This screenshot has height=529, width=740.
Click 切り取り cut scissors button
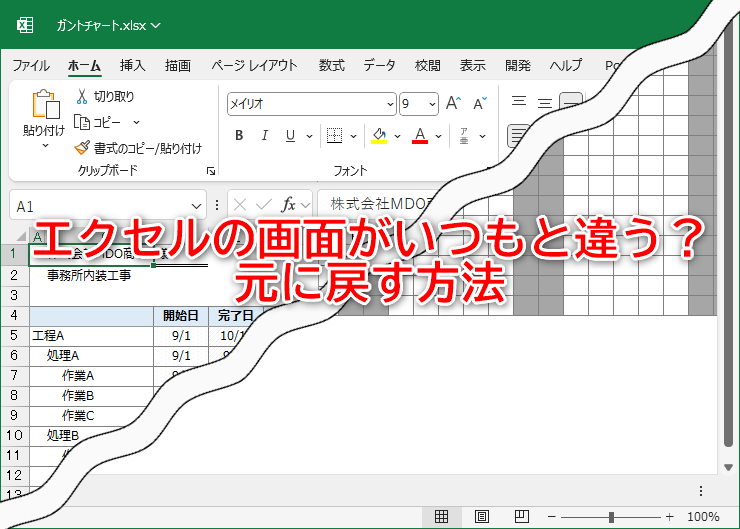[x=105, y=96]
